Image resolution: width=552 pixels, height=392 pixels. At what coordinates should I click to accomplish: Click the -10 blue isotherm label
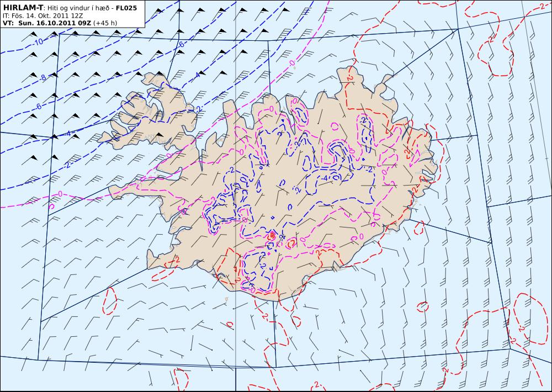pos(39,41)
